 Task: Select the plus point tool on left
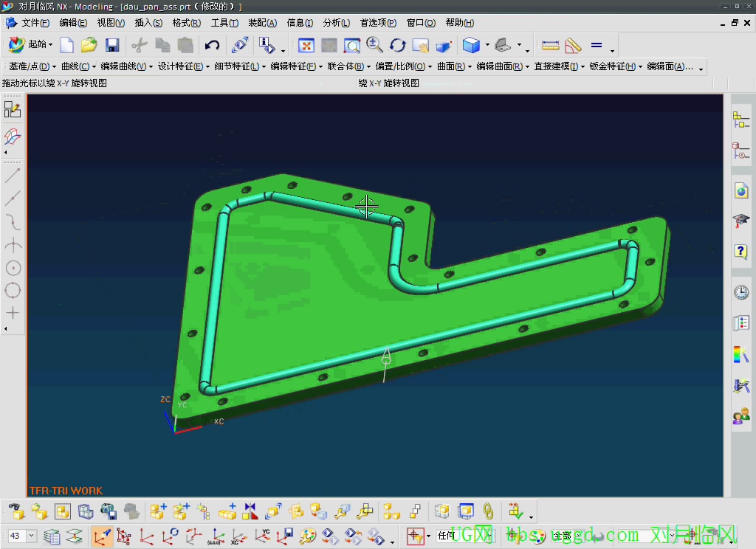click(13, 313)
